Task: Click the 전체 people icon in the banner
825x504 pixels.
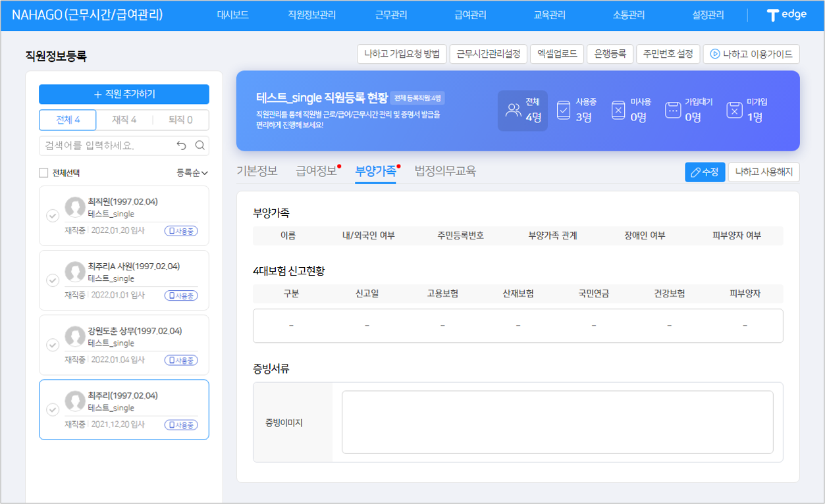Action: pos(513,111)
